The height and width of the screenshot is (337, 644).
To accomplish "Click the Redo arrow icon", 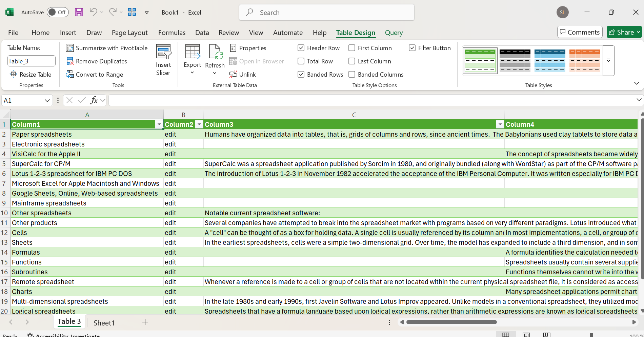I will coord(113,12).
